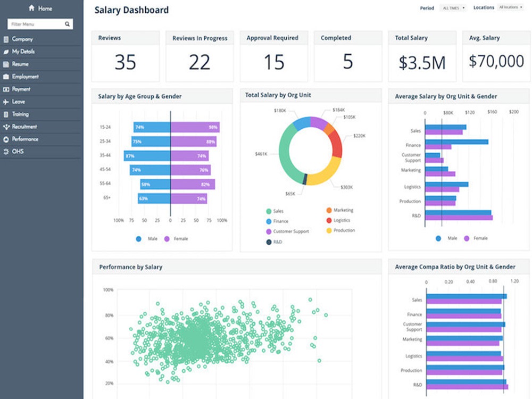
Task: Click the search magnifier icon in Filter Menu
Action: tap(67, 24)
